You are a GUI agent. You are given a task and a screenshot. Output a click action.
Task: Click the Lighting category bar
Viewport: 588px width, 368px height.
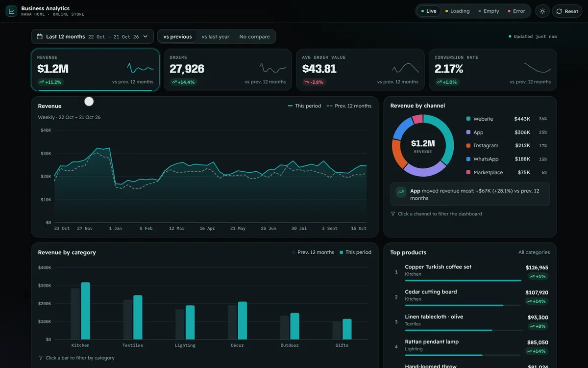(x=190, y=322)
